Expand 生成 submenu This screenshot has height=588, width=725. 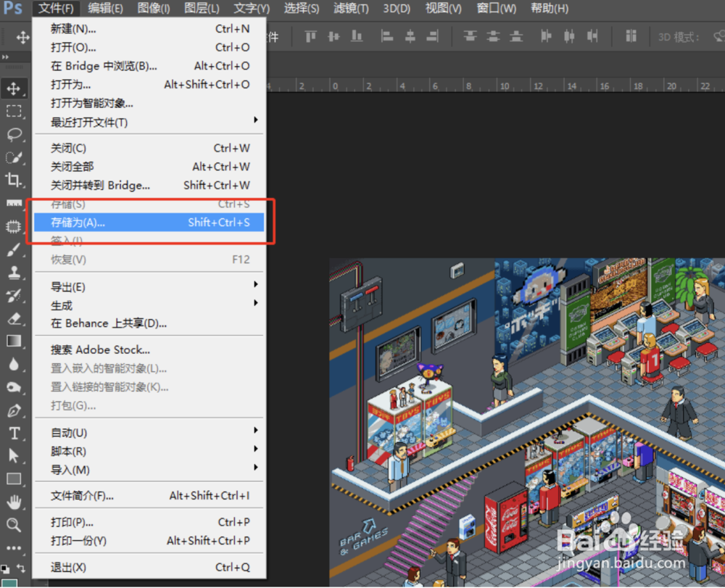(x=149, y=305)
